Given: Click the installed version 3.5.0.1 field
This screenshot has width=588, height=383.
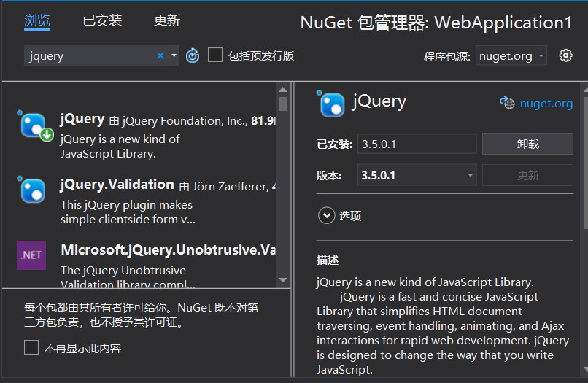Looking at the screenshot, I should click(417, 144).
